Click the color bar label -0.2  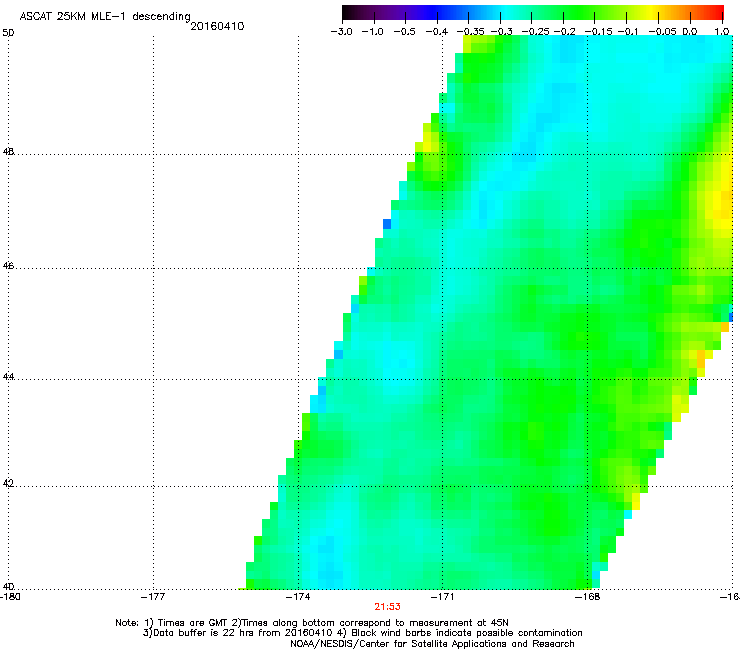click(x=565, y=32)
